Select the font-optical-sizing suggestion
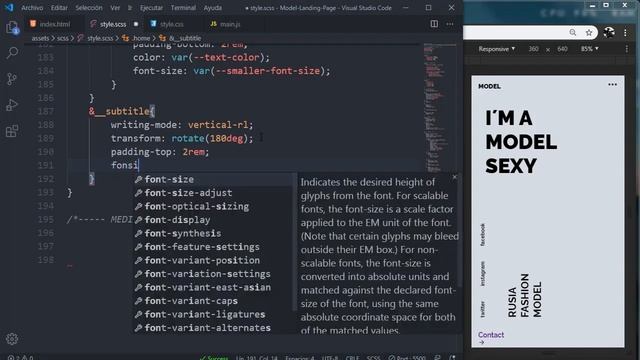Screen dimensions: 640x360 point(213,206)
